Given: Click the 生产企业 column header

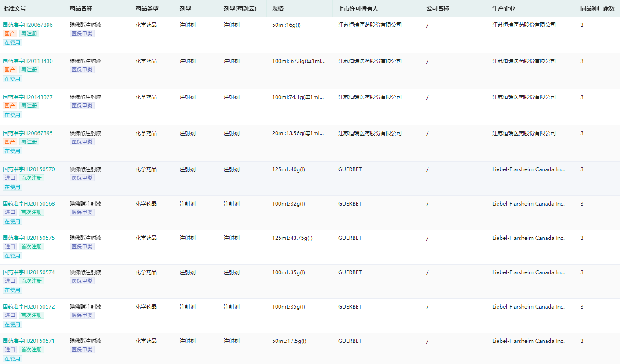Looking at the screenshot, I should coord(504,8).
